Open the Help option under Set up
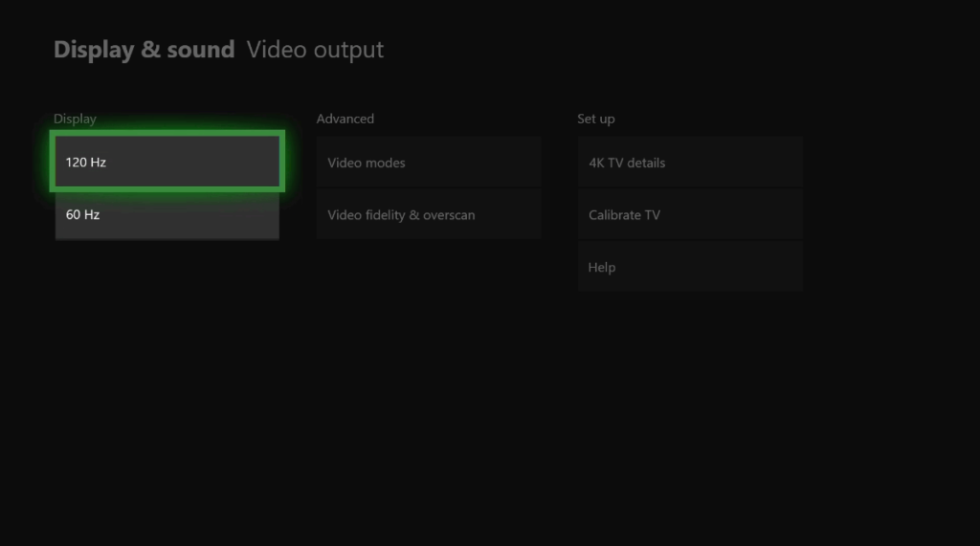 [689, 268]
